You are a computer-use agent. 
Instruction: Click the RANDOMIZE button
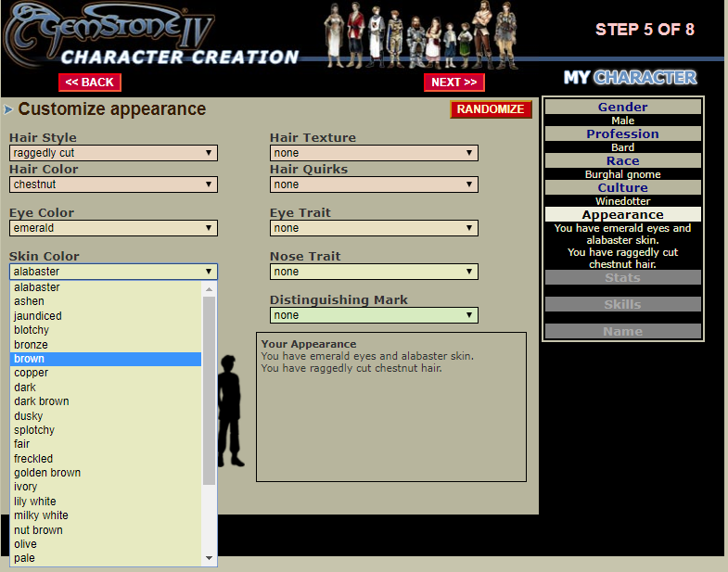point(491,109)
